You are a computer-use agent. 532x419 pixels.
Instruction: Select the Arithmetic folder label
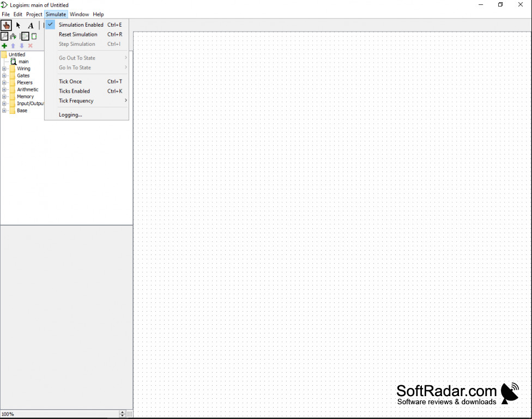[x=27, y=89]
